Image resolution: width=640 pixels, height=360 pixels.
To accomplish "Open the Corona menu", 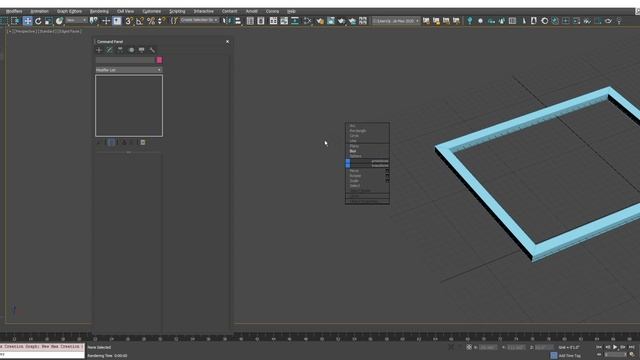I will coord(272,11).
